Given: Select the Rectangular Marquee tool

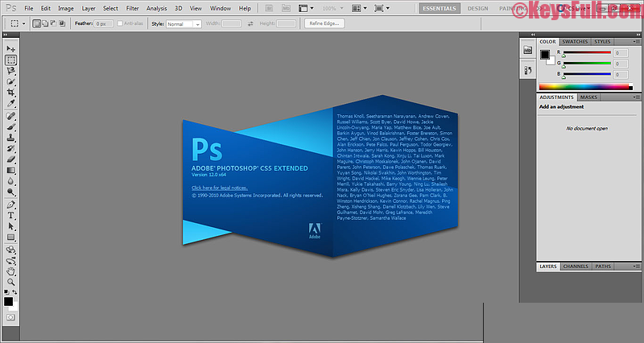Looking at the screenshot, I should (11, 60).
